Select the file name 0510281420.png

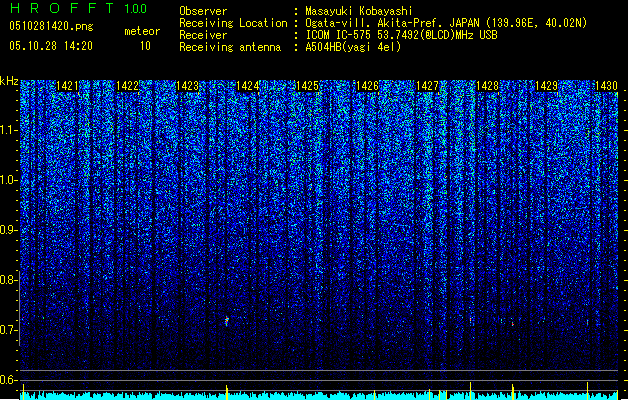point(51,26)
